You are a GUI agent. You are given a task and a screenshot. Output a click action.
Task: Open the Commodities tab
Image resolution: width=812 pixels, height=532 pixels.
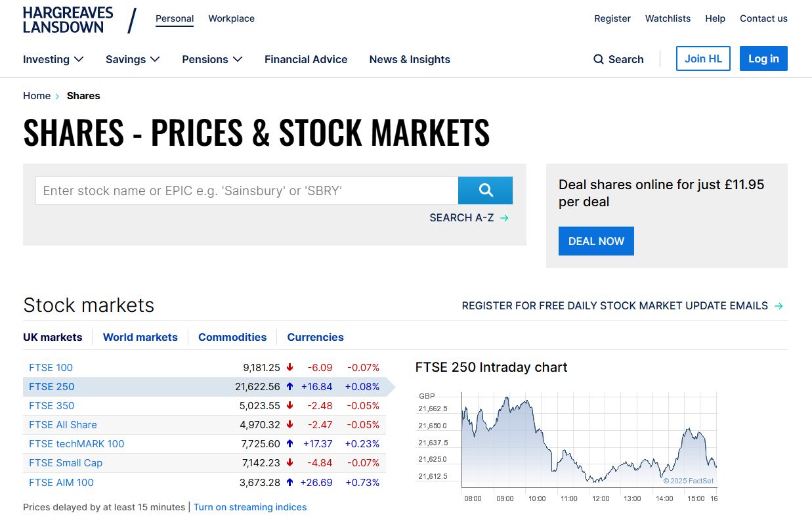232,337
